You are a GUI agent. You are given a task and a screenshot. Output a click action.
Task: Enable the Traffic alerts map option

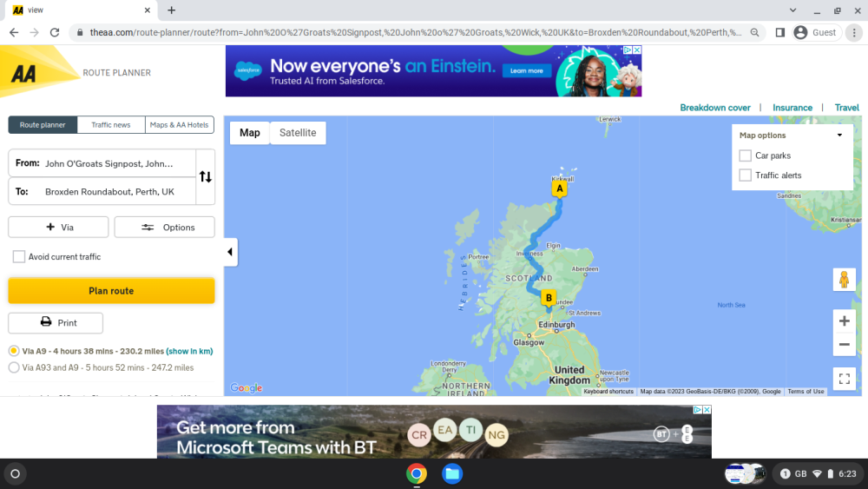745,175
